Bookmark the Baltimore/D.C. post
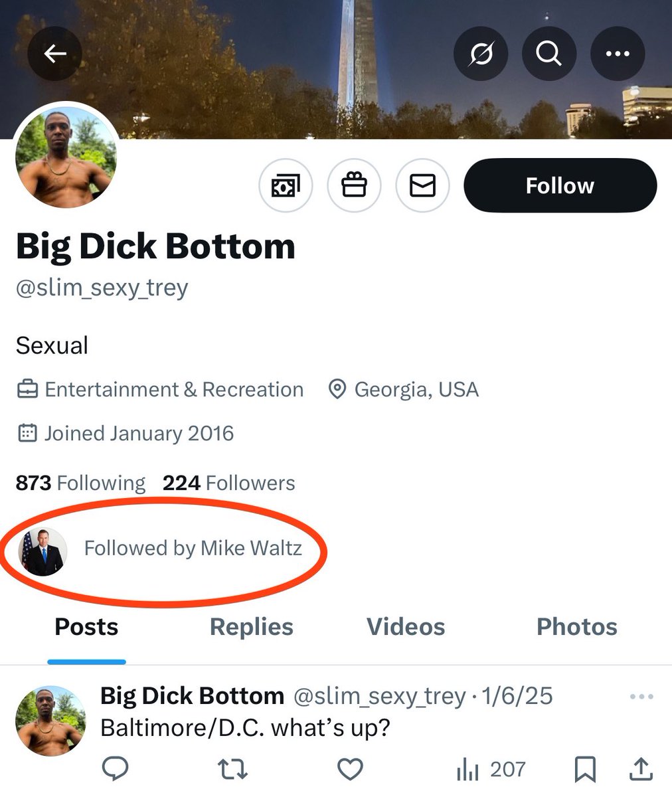Viewport: 672px width, 797px height. point(584,769)
